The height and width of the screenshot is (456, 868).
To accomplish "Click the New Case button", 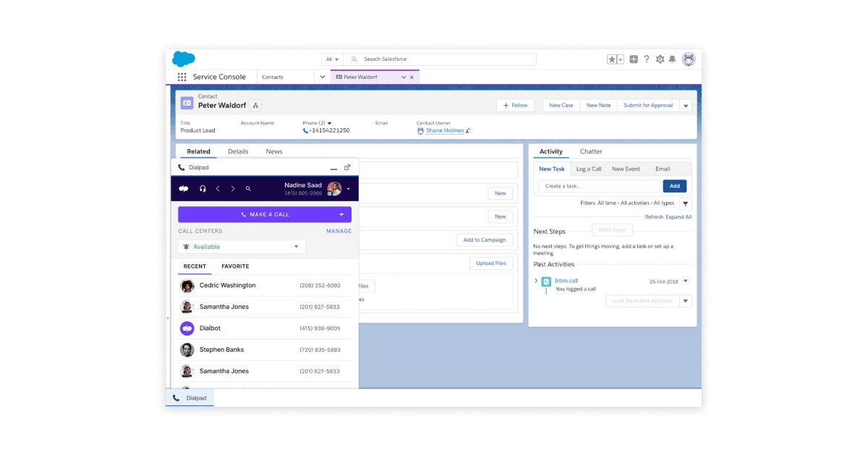I will point(561,106).
